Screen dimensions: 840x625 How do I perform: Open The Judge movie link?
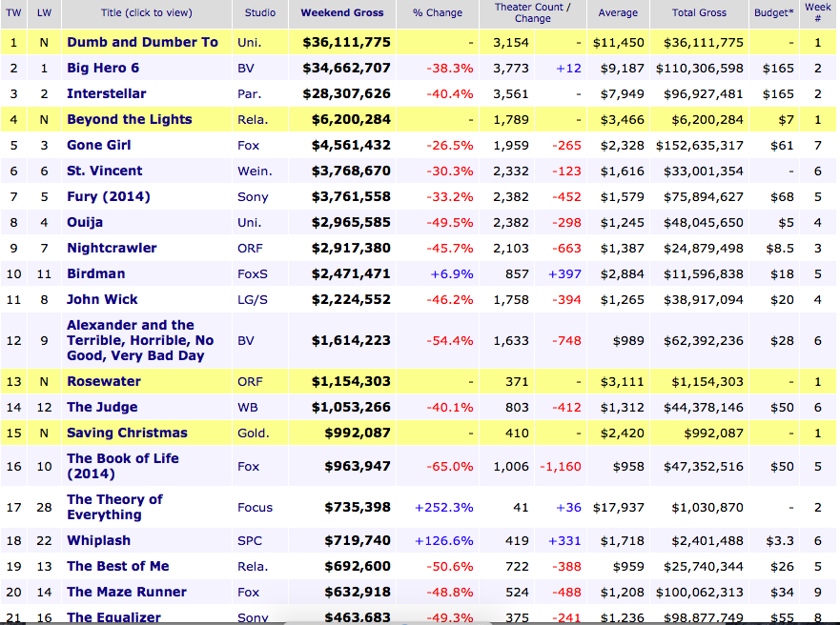[102, 407]
